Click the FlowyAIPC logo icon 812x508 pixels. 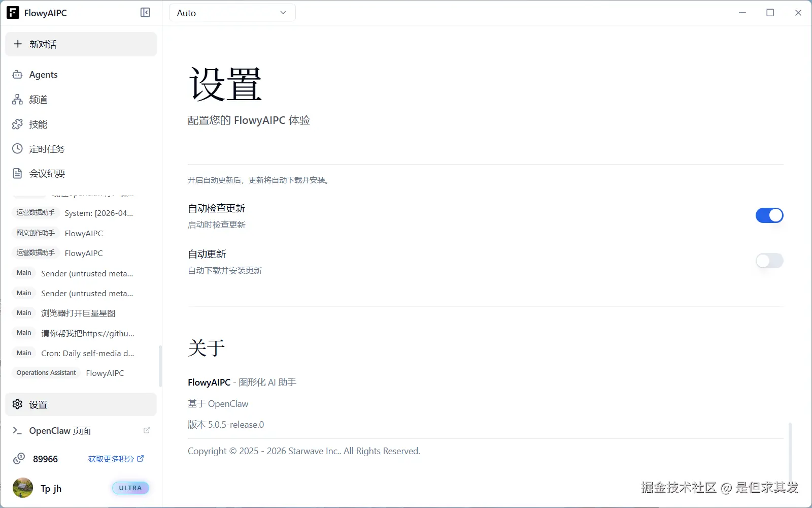point(13,13)
